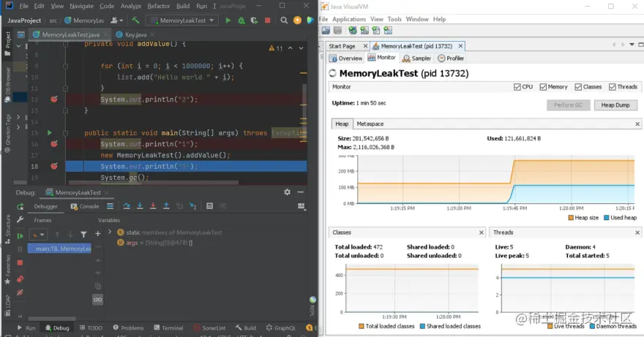This screenshot has width=644, height=337.
Task: Uncheck the Classes checkbox in VisualVM
Action: tap(578, 87)
